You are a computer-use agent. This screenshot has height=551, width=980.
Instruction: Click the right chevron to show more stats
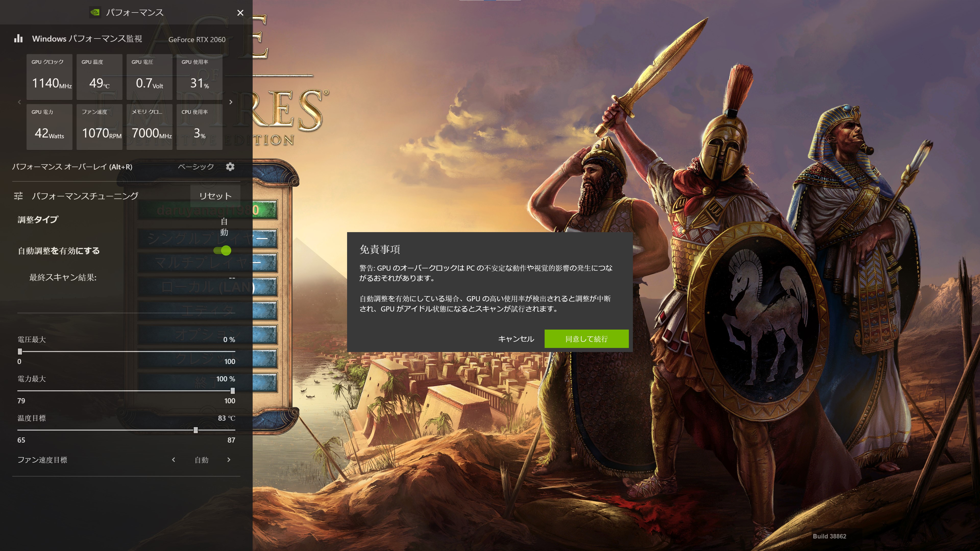tap(231, 102)
